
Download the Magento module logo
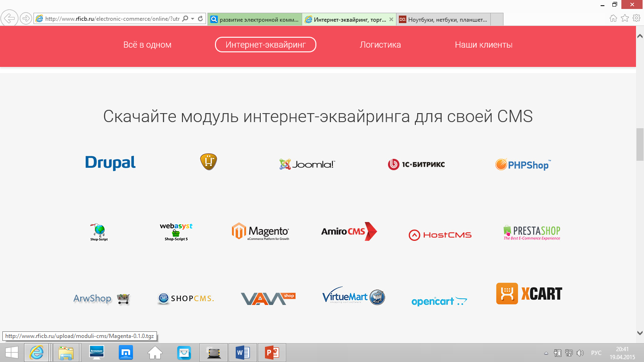pyautogui.click(x=260, y=231)
